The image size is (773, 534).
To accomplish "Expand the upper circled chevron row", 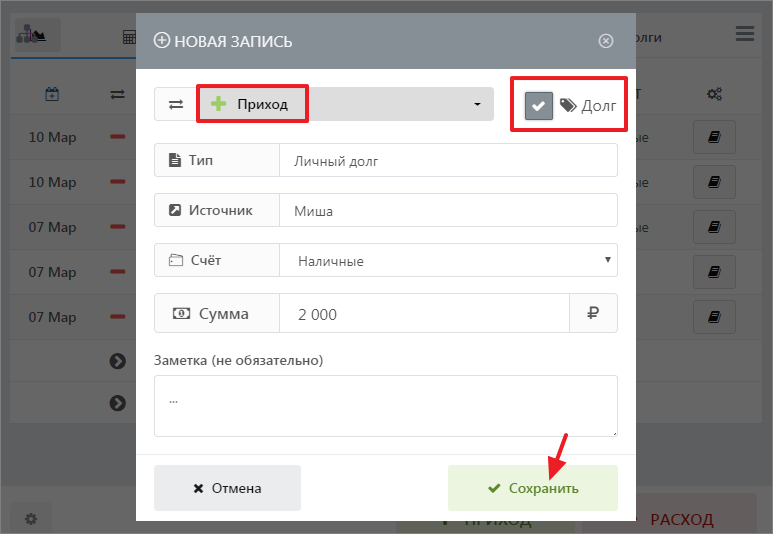I will coord(118,360).
